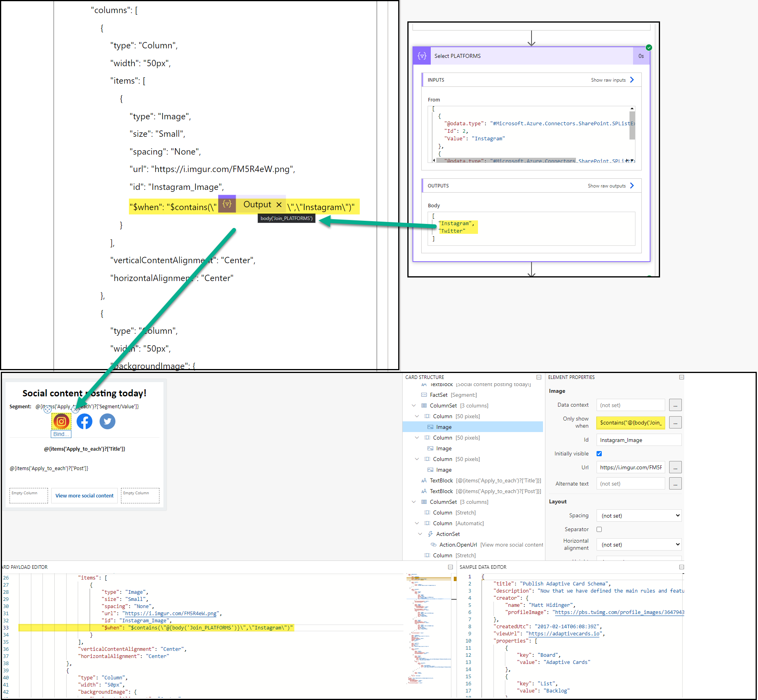Click the Url ellipsis button
The height and width of the screenshot is (700, 758).
click(x=675, y=467)
